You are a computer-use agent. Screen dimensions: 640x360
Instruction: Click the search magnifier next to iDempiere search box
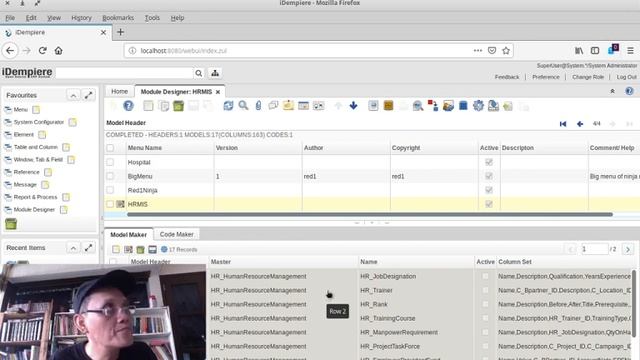pos(199,73)
